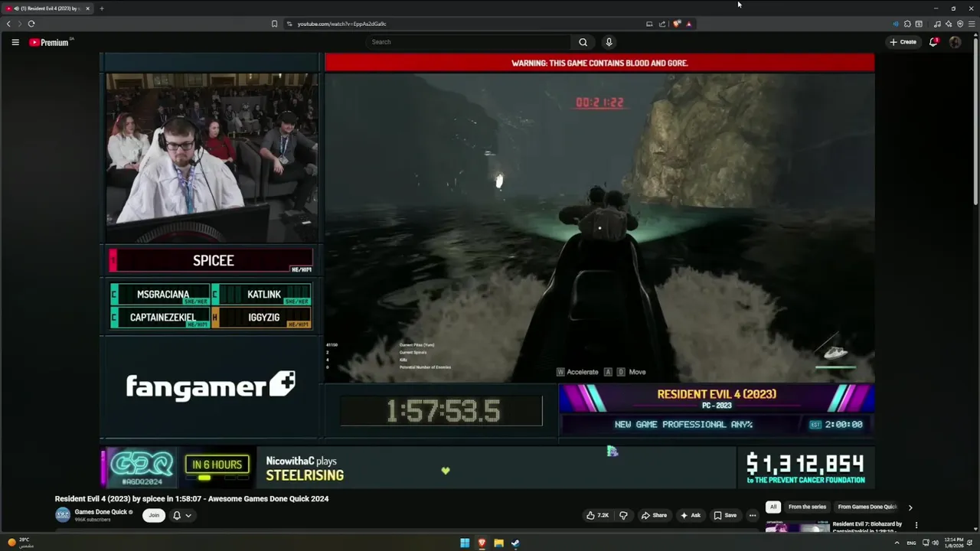The image size is (980, 551).
Task: Open the YouTube notifications bell
Action: point(933,42)
